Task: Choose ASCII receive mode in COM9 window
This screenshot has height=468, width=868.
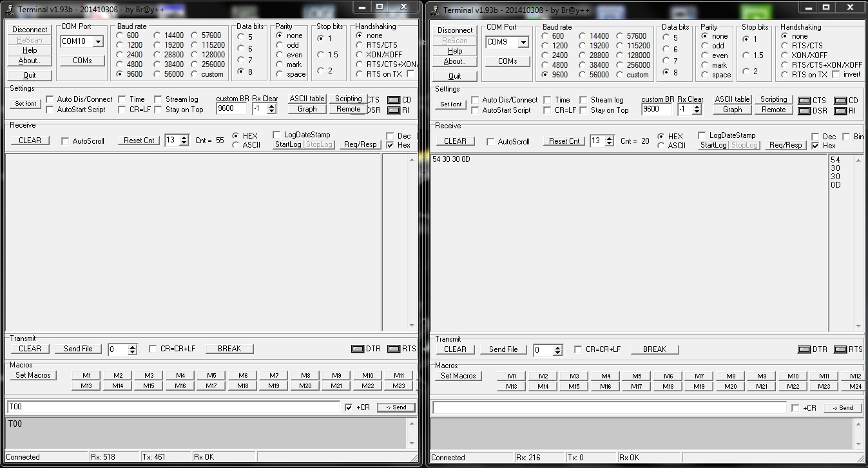Action: tap(661, 146)
